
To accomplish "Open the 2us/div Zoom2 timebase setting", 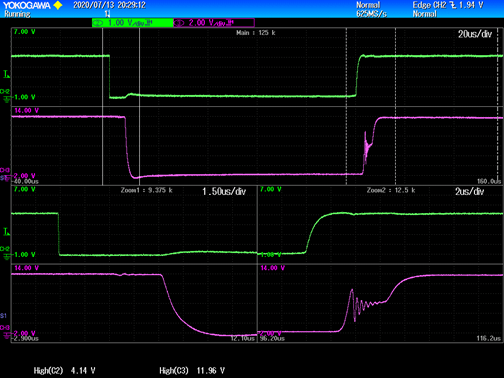I will (x=469, y=191).
